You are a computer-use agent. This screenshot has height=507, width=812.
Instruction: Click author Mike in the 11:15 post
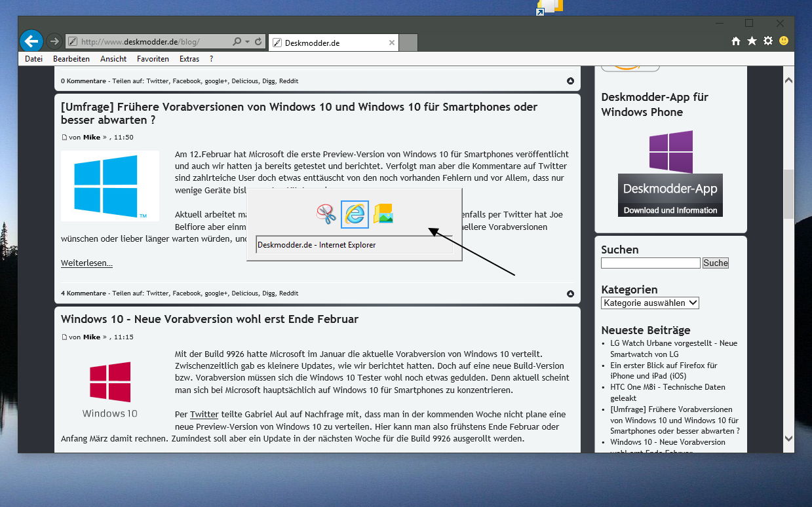(x=92, y=337)
